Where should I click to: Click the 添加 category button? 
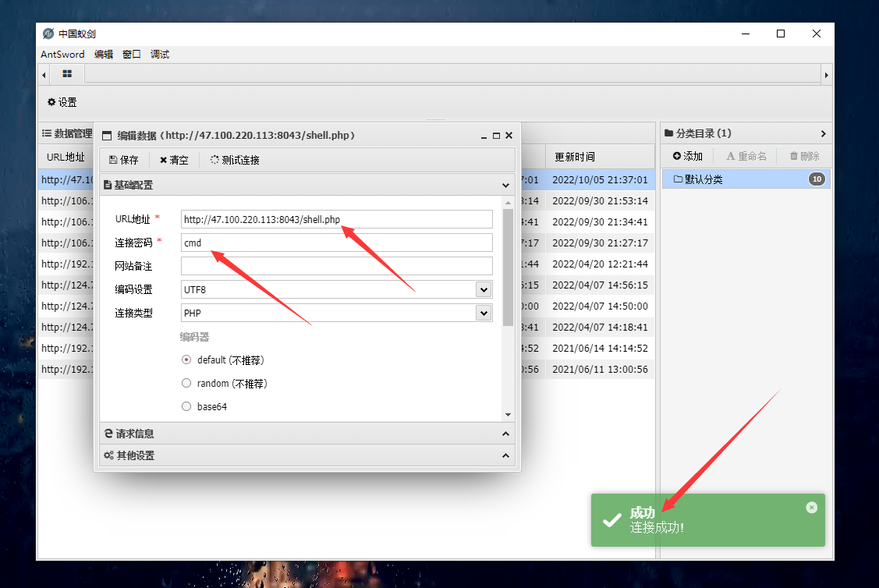[688, 156]
